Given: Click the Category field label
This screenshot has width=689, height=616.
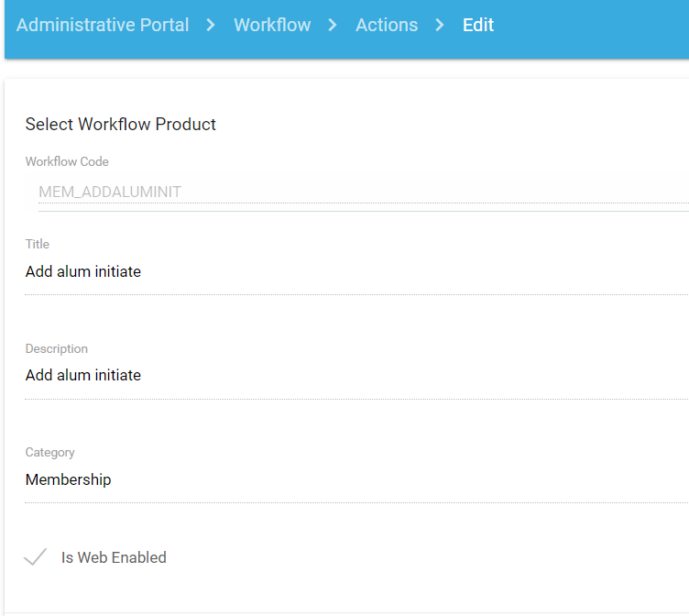Looking at the screenshot, I should pyautogui.click(x=50, y=453).
